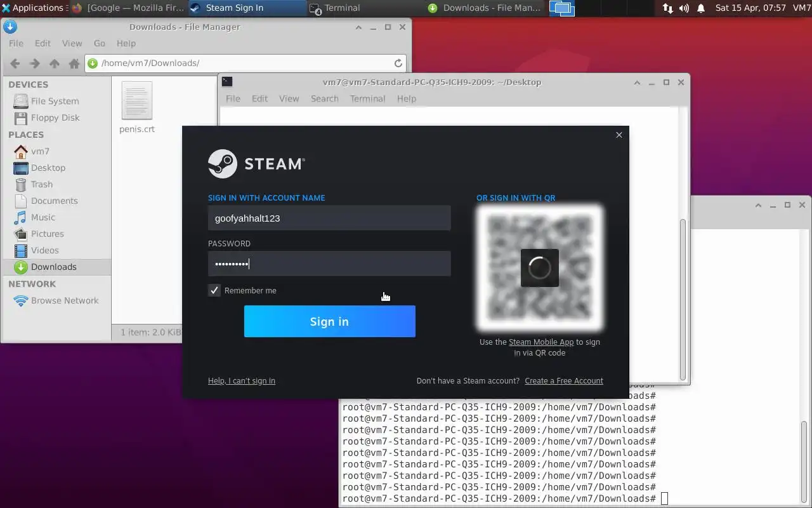Viewport: 812px width, 508px height.
Task: Open the Applications menu in top panel
Action: click(33, 8)
